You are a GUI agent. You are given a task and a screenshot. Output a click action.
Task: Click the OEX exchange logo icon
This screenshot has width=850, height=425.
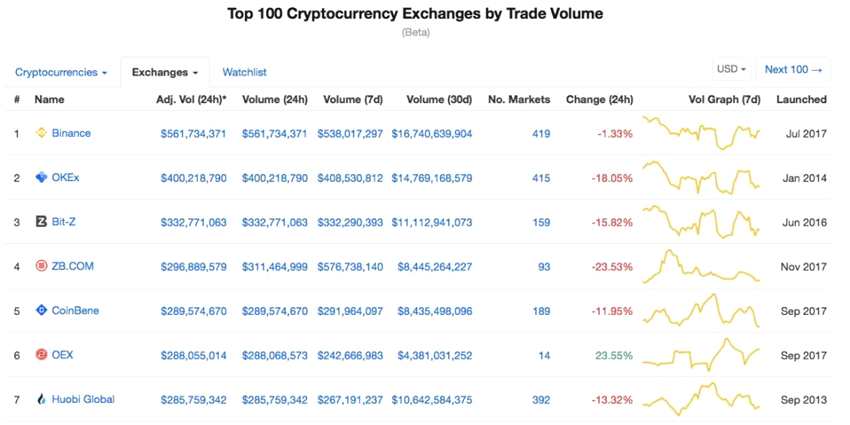click(42, 355)
